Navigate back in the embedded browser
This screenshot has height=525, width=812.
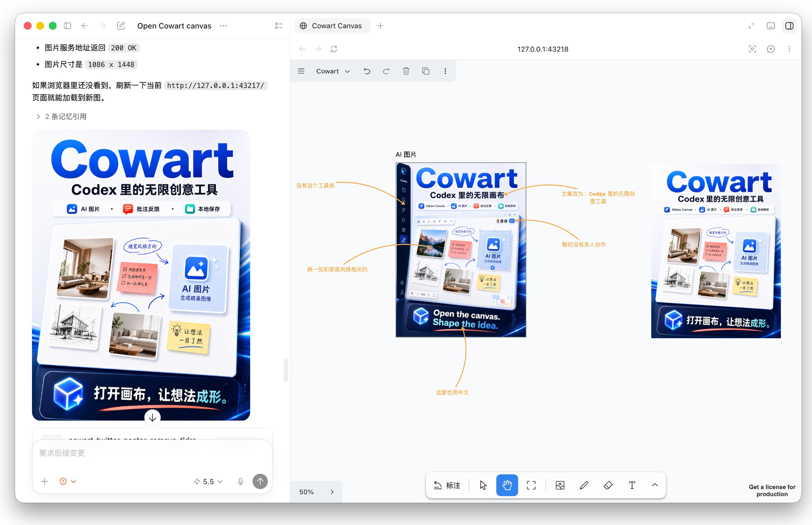(x=302, y=49)
